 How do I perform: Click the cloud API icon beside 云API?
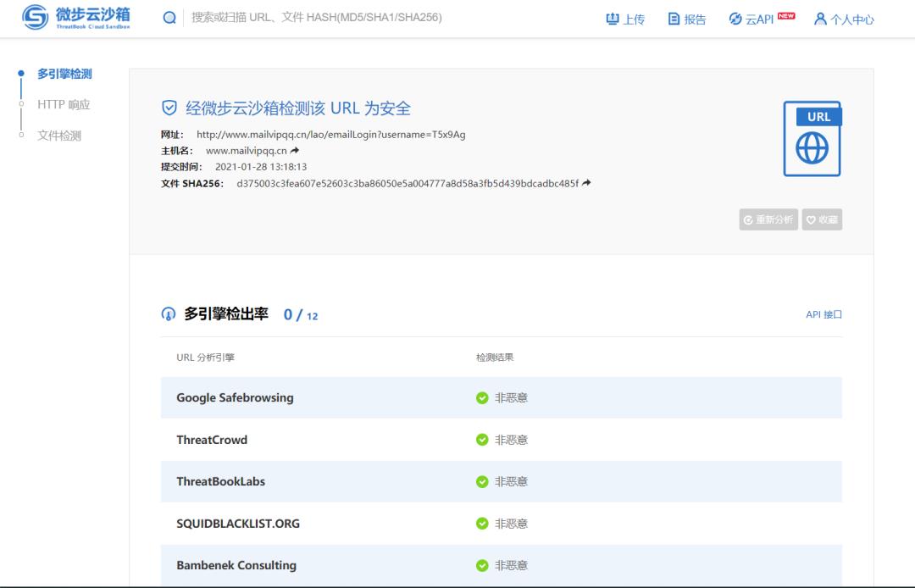point(735,19)
